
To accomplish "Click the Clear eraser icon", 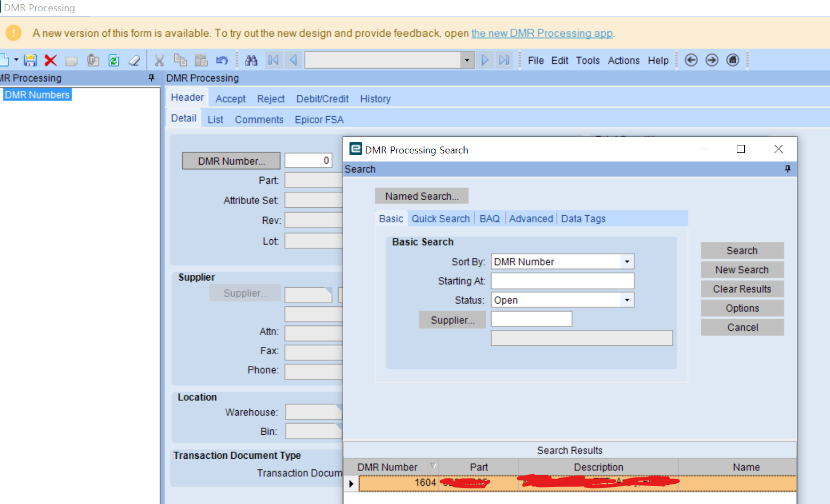I will pyautogui.click(x=135, y=60).
